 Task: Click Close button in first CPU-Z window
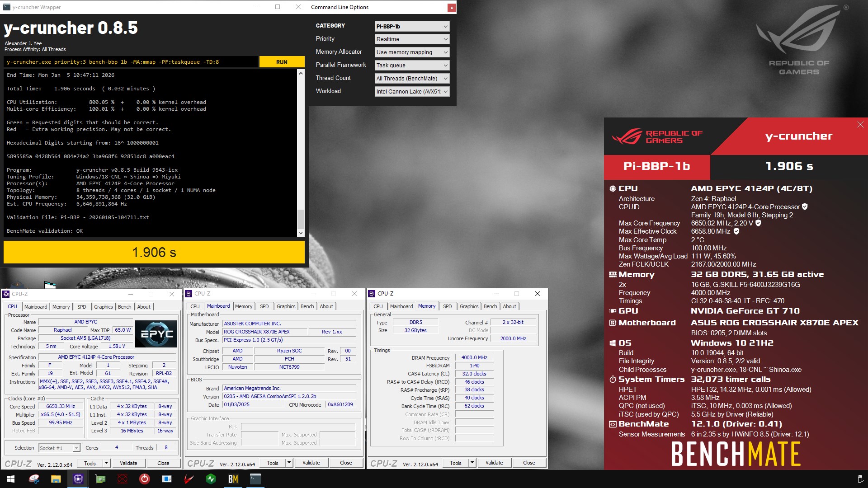(x=163, y=463)
